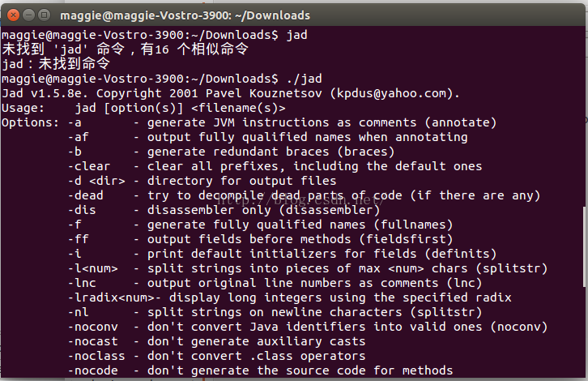588x381 pixels.
Task: Click the '-noconv' option text
Action: [92, 327]
